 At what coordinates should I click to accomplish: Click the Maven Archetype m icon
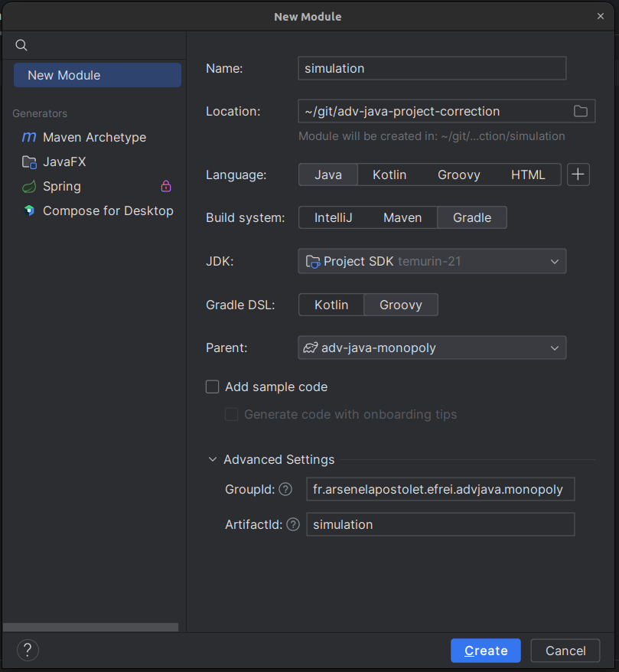point(29,137)
